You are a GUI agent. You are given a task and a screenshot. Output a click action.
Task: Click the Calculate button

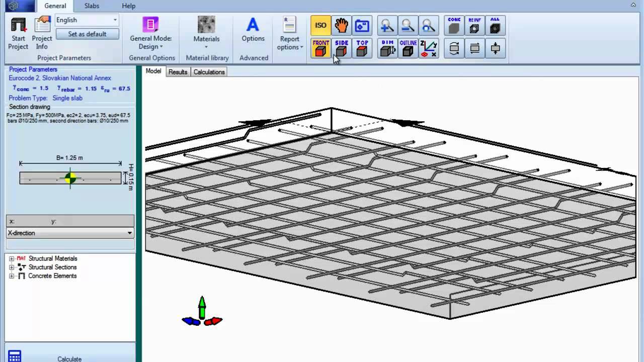[x=69, y=357]
